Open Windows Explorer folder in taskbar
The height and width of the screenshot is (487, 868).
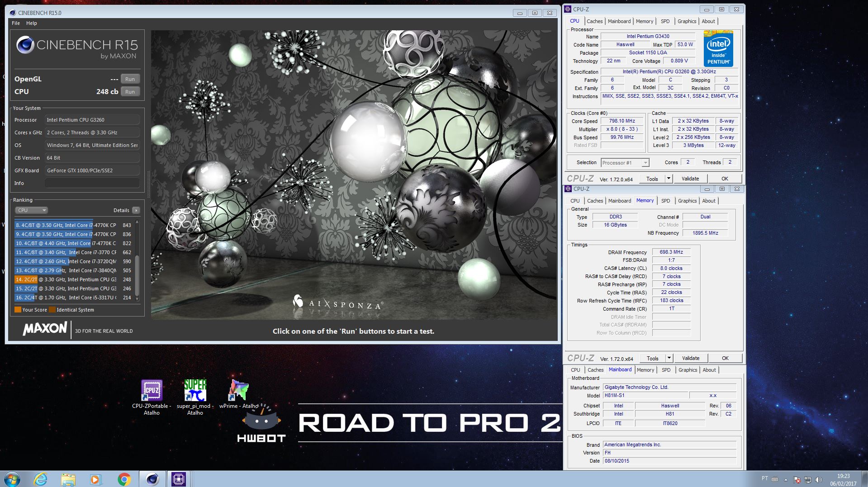[68, 479]
